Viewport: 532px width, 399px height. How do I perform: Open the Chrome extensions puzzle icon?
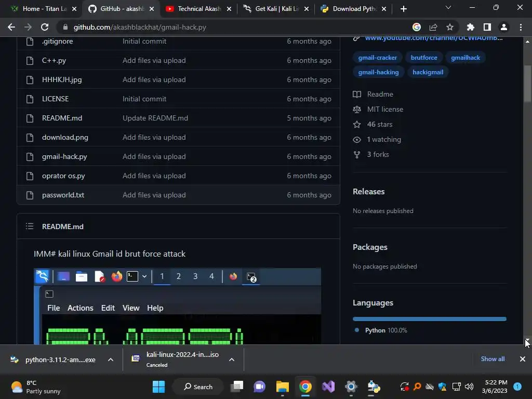pyautogui.click(x=471, y=27)
